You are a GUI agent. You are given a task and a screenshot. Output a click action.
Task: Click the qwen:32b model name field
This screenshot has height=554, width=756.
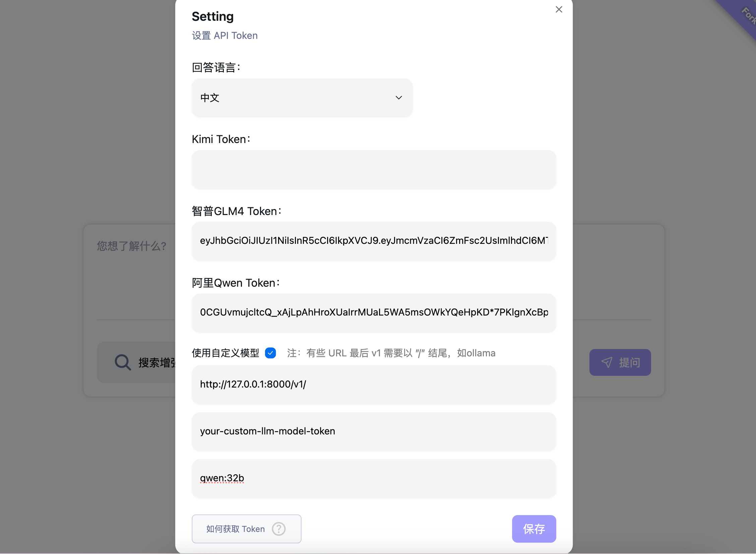point(373,479)
